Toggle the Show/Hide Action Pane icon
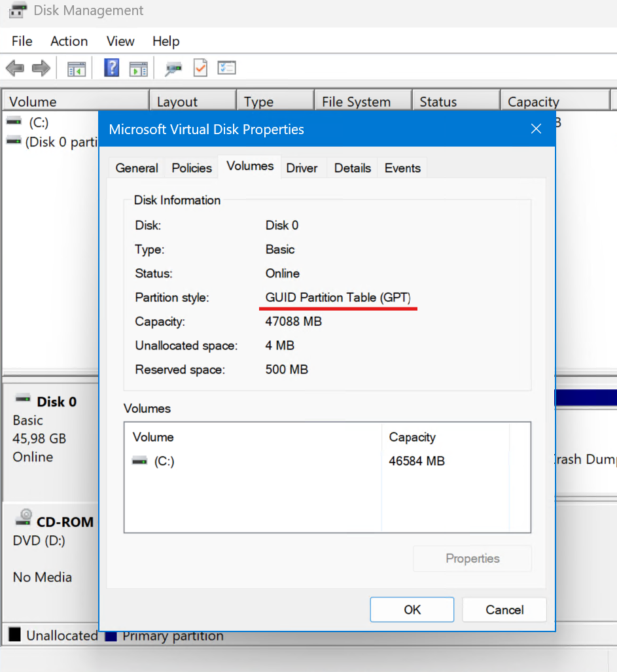Viewport: 617px width, 672px height. [x=138, y=68]
